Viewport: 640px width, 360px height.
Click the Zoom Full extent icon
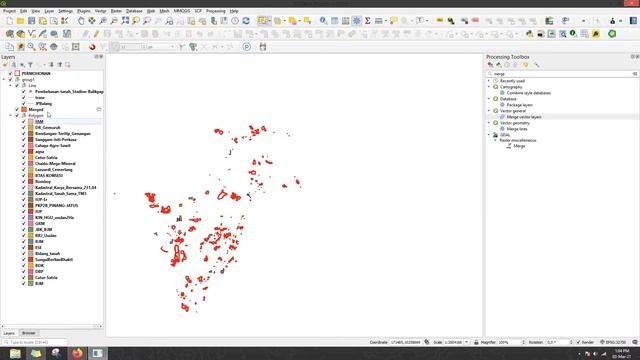coord(125,20)
